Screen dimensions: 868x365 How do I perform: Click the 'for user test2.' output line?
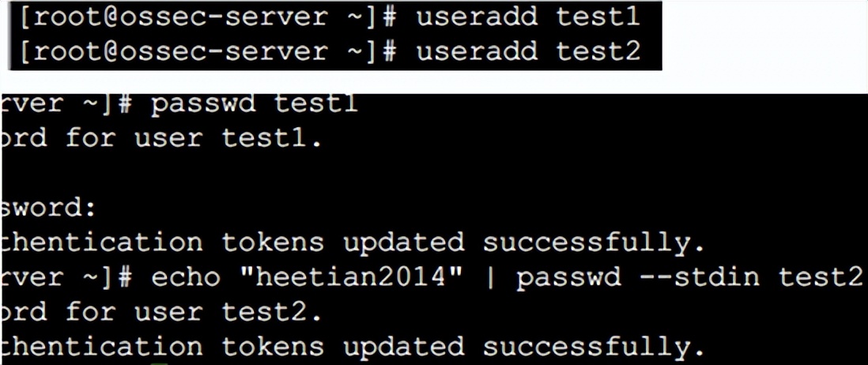pyautogui.click(x=194, y=313)
